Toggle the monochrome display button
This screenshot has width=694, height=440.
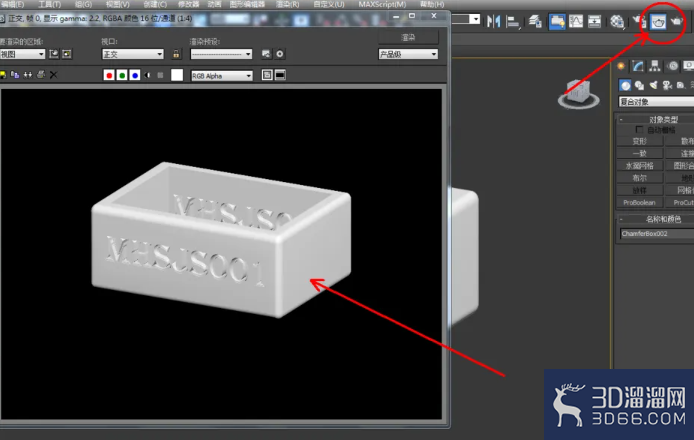[160, 75]
